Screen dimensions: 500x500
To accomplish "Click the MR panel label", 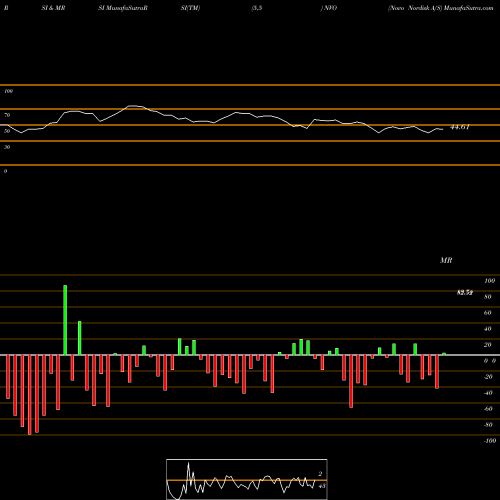I will click(446, 260).
